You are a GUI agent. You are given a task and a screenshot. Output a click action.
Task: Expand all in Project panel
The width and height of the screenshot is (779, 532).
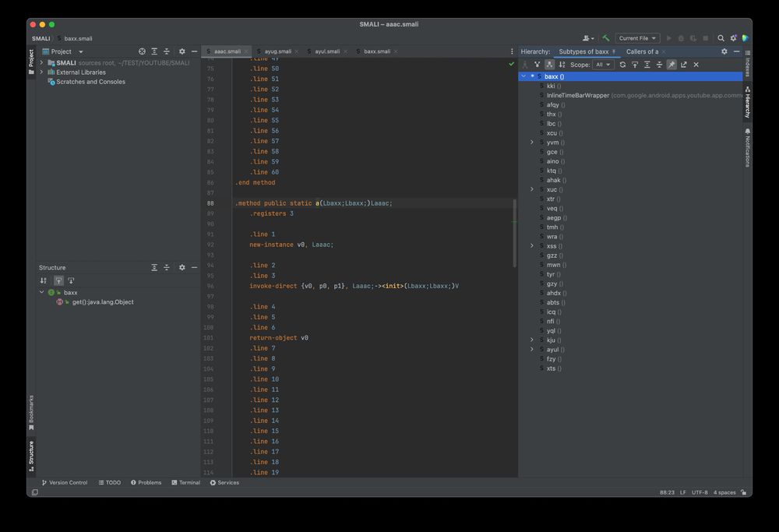pos(154,51)
